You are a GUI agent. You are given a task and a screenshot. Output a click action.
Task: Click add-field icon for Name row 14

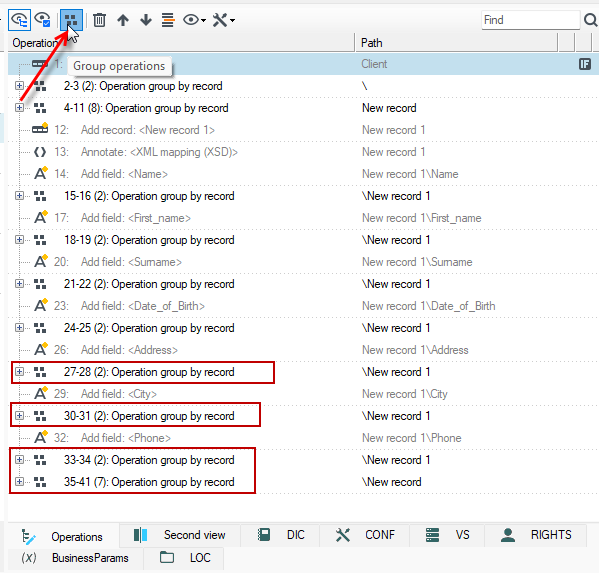[40, 173]
